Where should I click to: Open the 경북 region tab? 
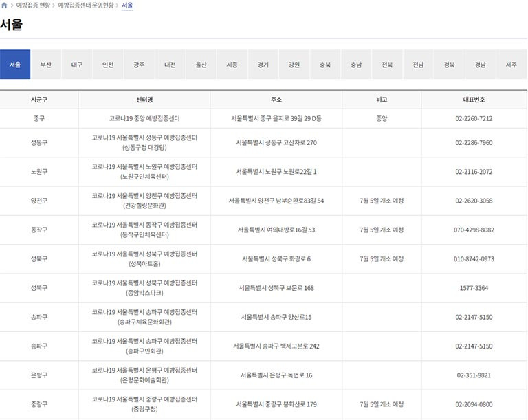coord(449,65)
